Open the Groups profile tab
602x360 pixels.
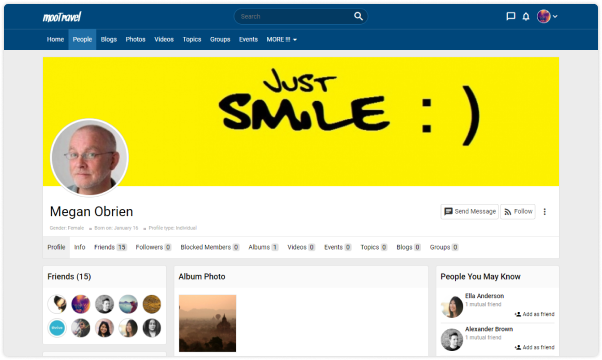(444, 247)
